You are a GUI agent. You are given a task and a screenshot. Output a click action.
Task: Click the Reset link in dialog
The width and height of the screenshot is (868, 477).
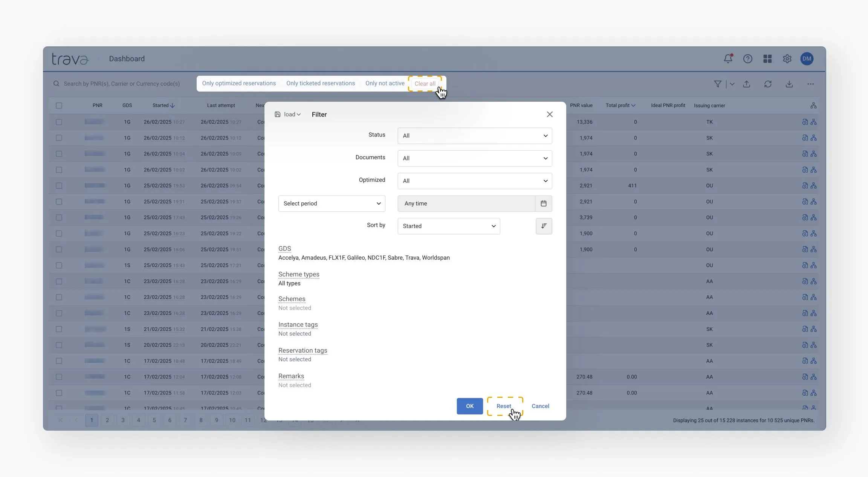point(503,406)
